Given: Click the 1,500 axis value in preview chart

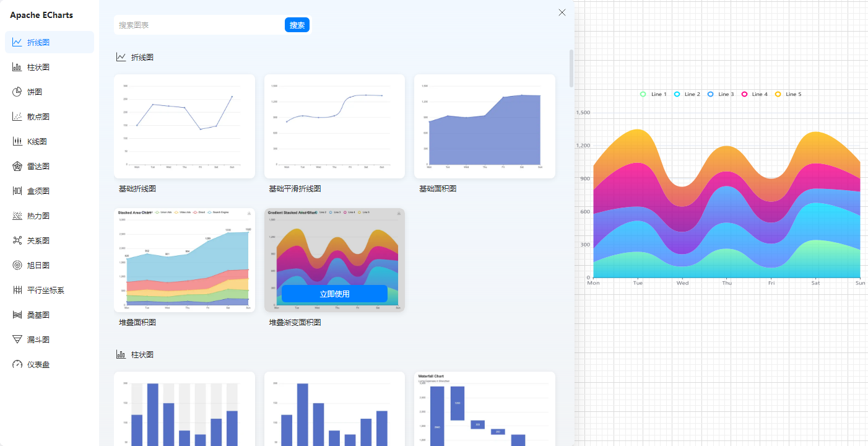Looking at the screenshot, I should (583, 113).
